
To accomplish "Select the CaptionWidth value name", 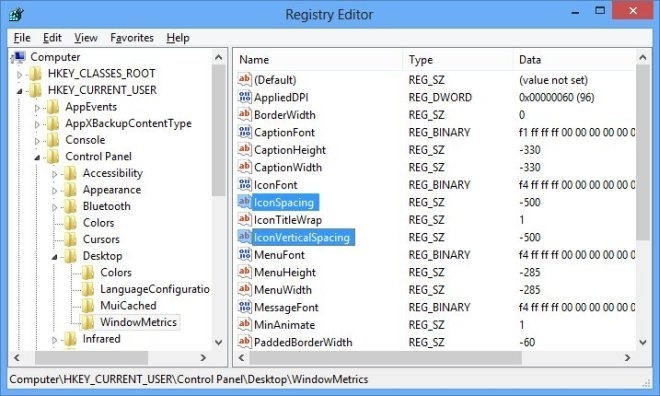I will pyautogui.click(x=288, y=167).
